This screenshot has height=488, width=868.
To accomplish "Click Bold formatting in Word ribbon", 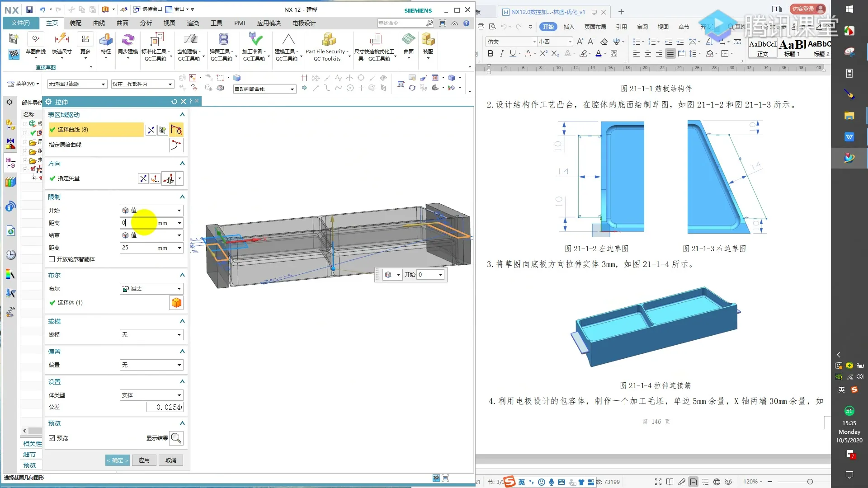I will point(491,54).
